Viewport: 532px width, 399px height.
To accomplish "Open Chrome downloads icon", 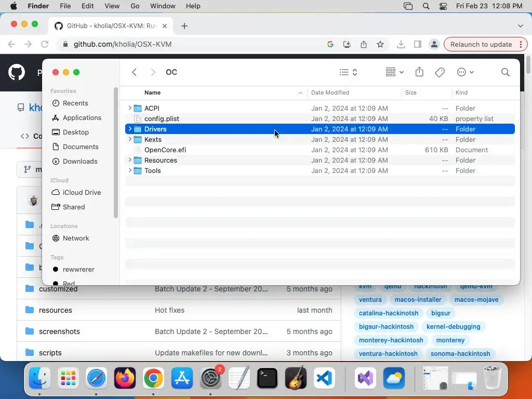I will coord(401,45).
